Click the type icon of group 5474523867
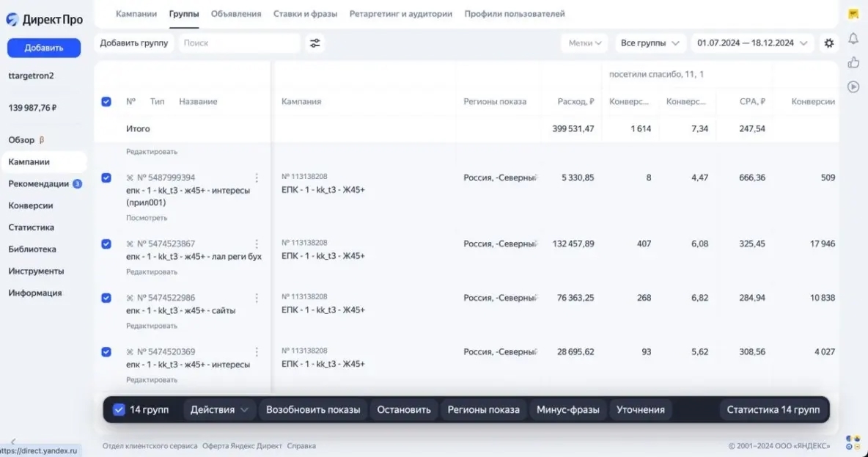Viewport: 868px width, 457px height. pos(130,244)
